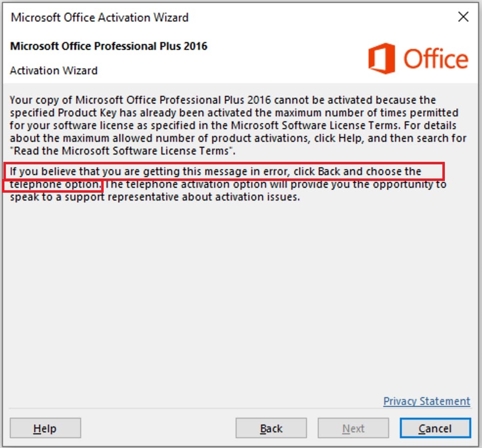
Task: Open the Privacy Statement link
Action: pos(426,401)
